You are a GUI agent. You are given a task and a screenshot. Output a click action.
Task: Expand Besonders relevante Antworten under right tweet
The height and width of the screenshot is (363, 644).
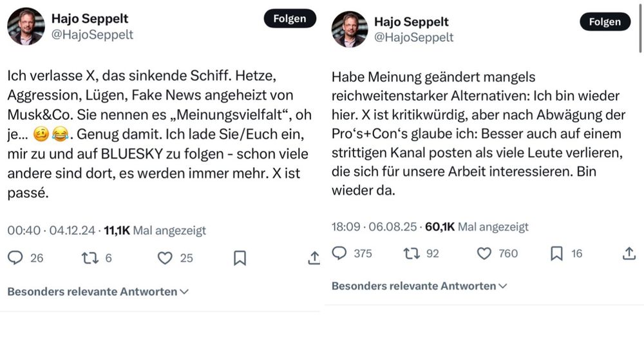coord(419,286)
